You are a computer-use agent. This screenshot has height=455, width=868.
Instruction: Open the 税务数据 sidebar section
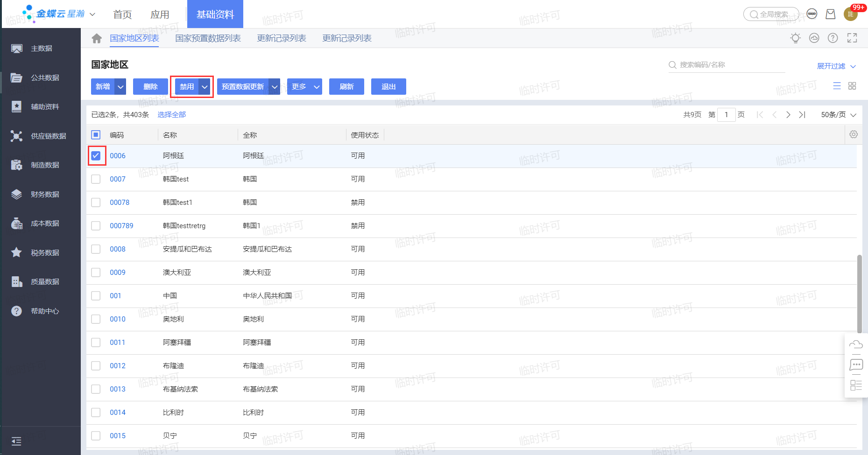pyautogui.click(x=41, y=252)
